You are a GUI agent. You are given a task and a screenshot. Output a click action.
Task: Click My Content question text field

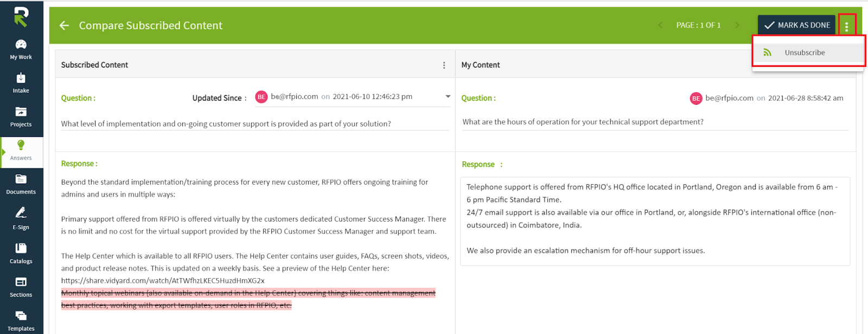pos(655,122)
